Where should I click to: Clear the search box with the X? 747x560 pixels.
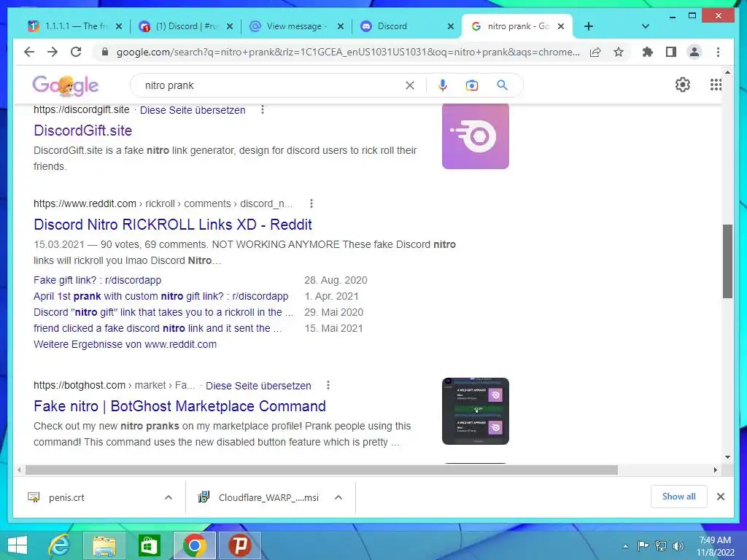coord(410,85)
